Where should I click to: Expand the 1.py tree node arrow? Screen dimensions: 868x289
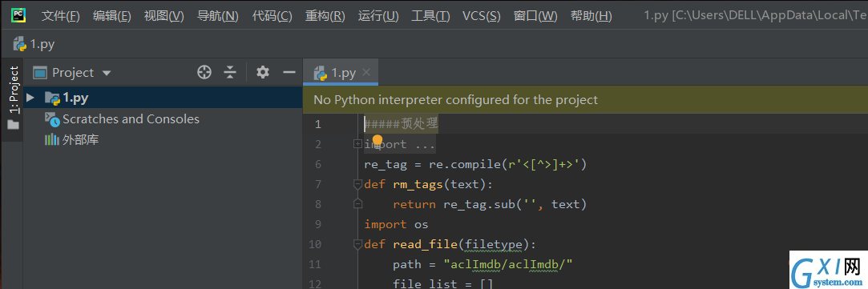[31, 98]
